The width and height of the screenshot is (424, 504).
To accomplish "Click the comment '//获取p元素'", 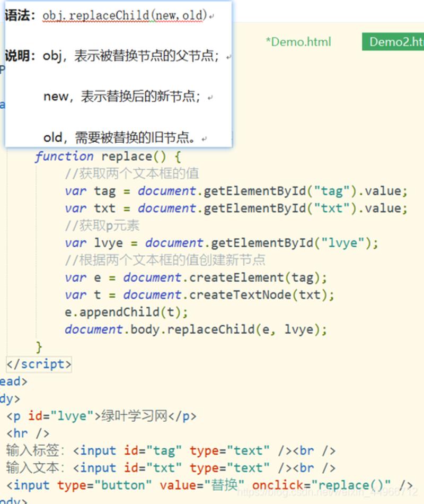I will pyautogui.click(x=102, y=226).
